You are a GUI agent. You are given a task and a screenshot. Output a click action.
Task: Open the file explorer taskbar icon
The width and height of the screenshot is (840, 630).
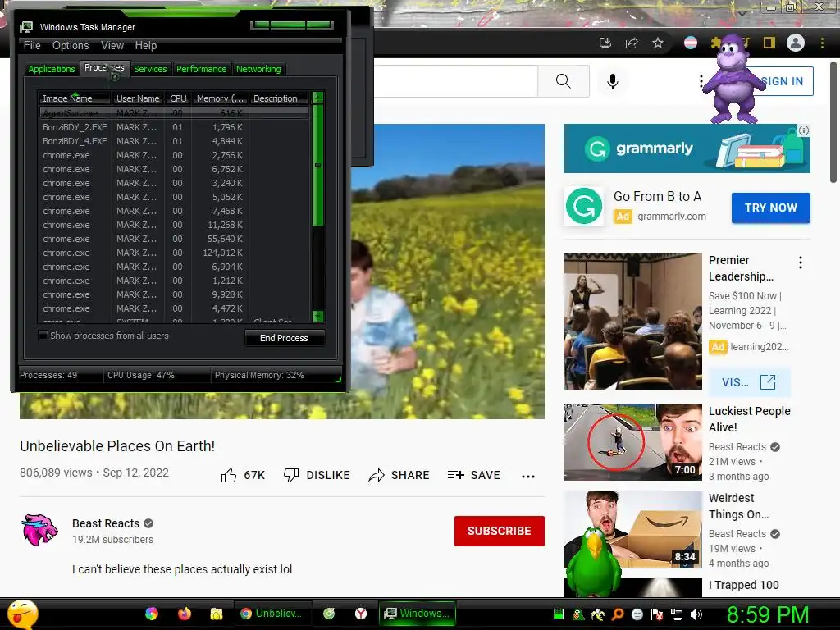coord(217,614)
